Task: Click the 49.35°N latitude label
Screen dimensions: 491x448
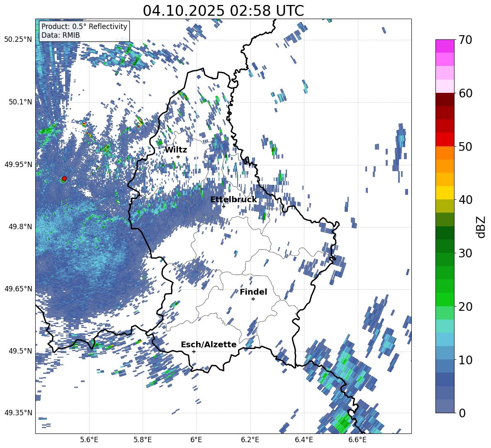Action: click(18, 413)
